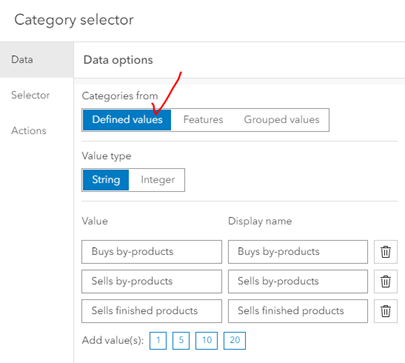This screenshot has height=363, width=405.
Task: Click the Add value(s) label
Action: (113, 340)
